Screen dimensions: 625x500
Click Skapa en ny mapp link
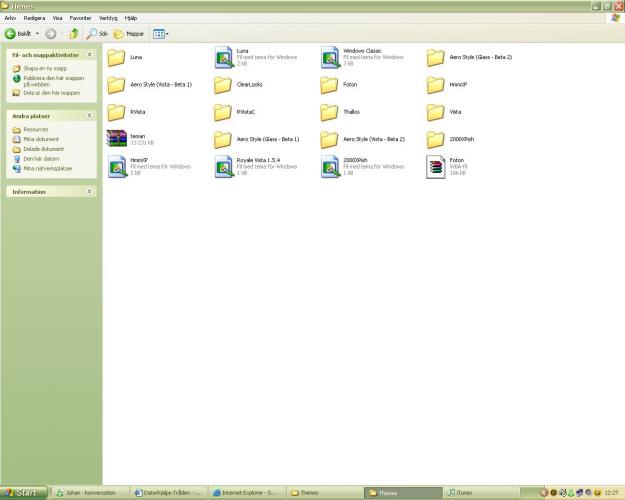38,68
